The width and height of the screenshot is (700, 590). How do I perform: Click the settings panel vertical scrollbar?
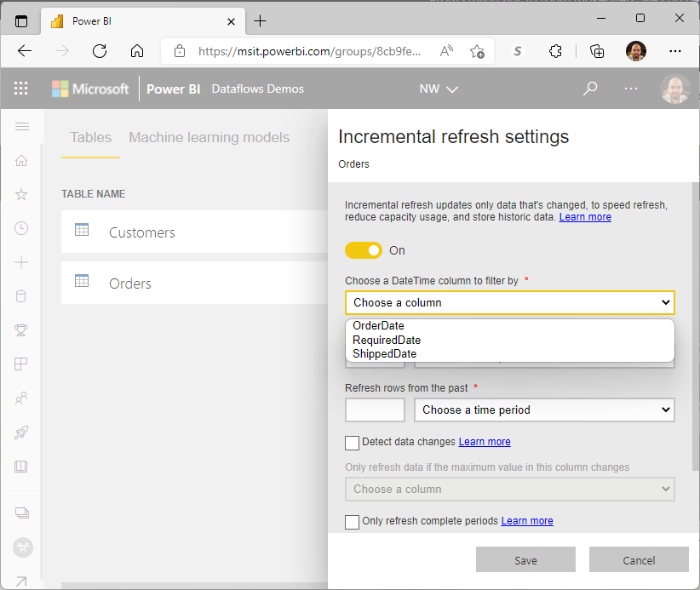[x=696, y=326]
